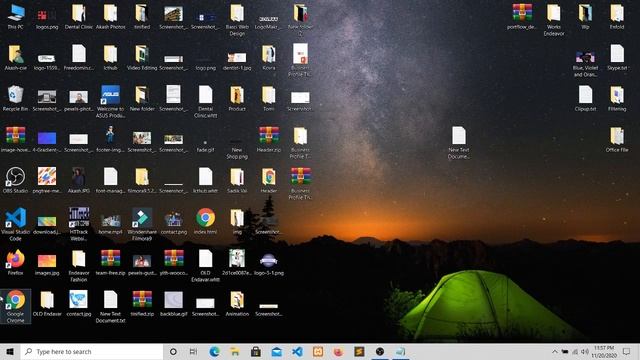
Task: Open Firefox from the taskbar
Action: tap(338, 351)
